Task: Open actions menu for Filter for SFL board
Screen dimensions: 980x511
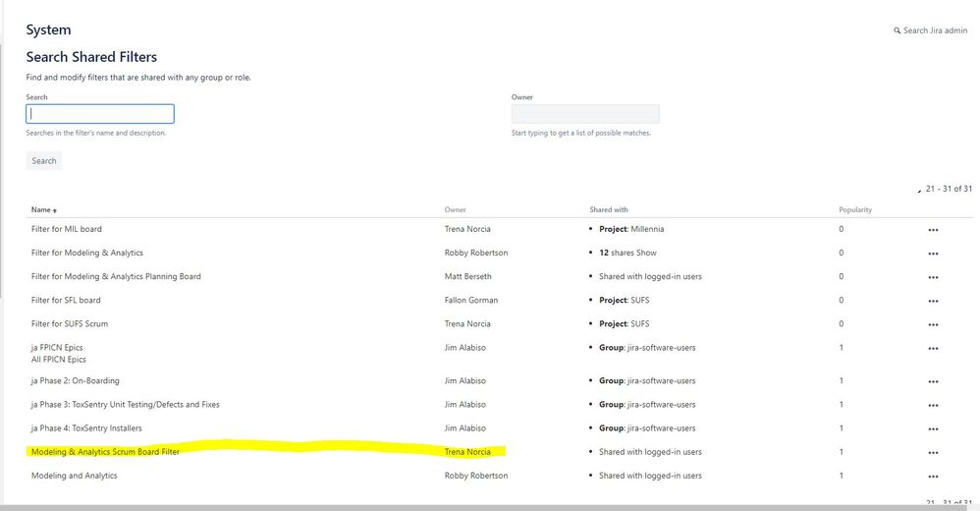Action: (933, 302)
